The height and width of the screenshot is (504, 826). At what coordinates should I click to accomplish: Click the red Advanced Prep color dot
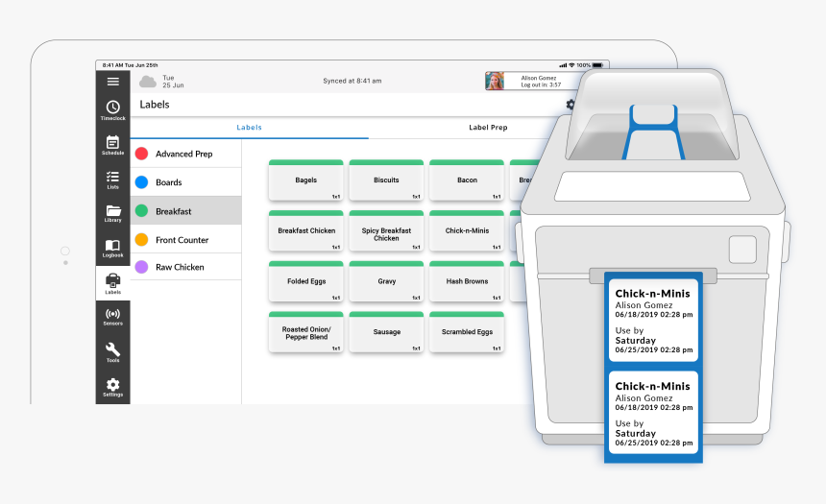pos(141,154)
